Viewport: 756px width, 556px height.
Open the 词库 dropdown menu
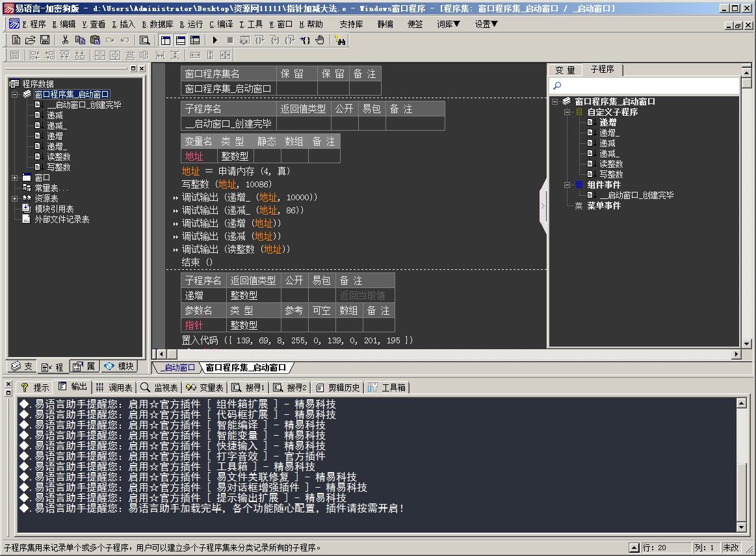click(x=449, y=24)
